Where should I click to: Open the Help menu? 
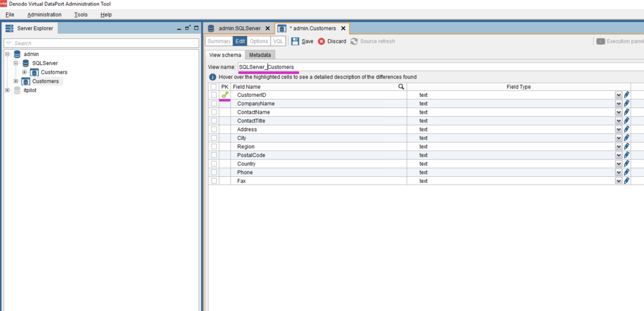pyautogui.click(x=106, y=15)
